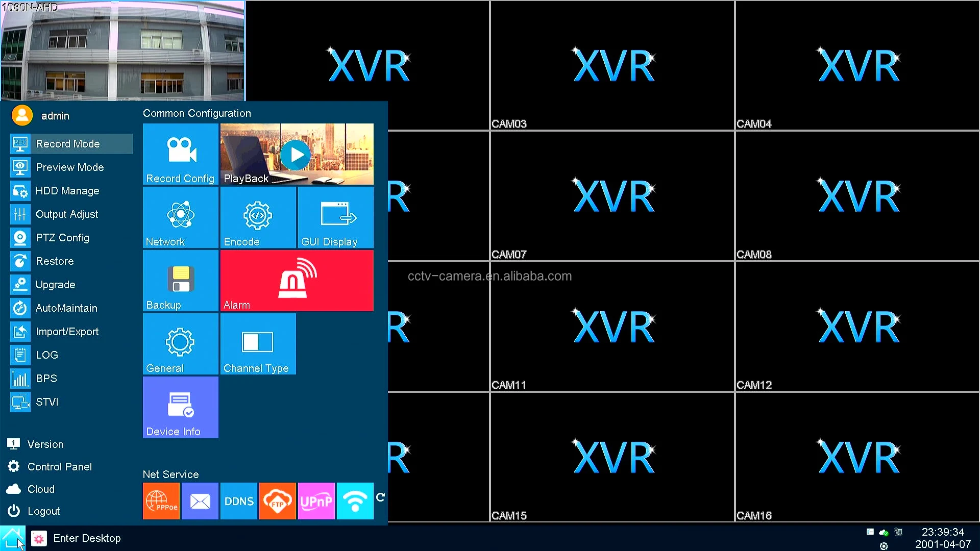This screenshot has height=551, width=980.
Task: Click the home start button in taskbar
Action: coord(12,538)
